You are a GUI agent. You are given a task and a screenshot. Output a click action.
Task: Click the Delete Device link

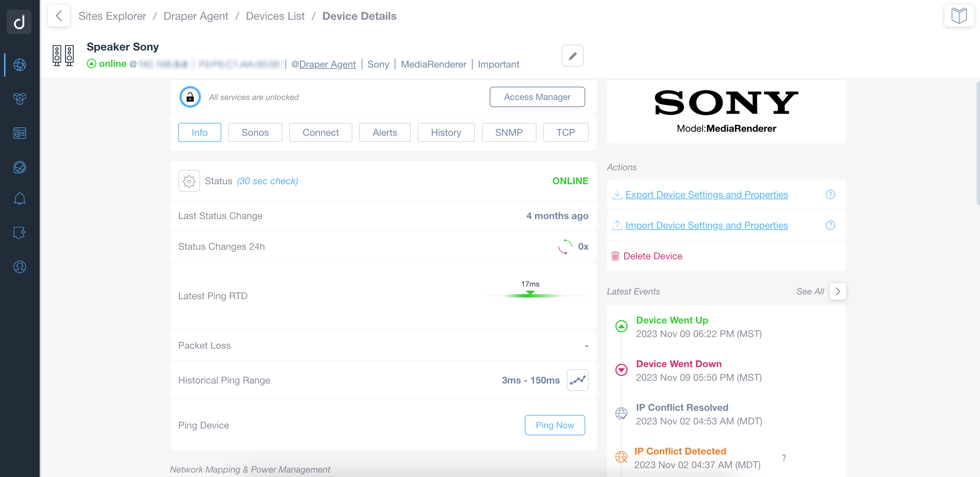click(x=653, y=256)
